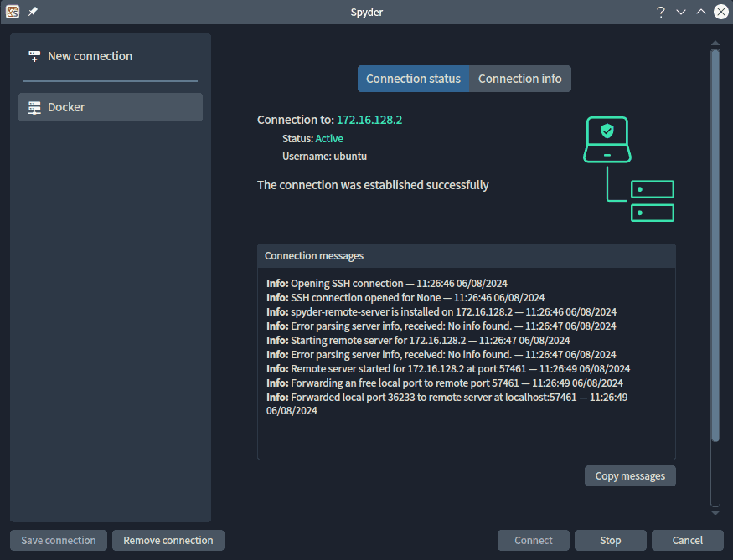This screenshot has width=733, height=560.
Task: Click the Copy messages button
Action: pos(629,475)
